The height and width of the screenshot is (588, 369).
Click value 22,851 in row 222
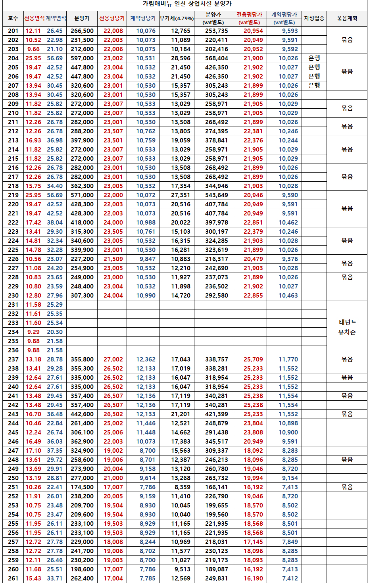pyautogui.click(x=253, y=223)
